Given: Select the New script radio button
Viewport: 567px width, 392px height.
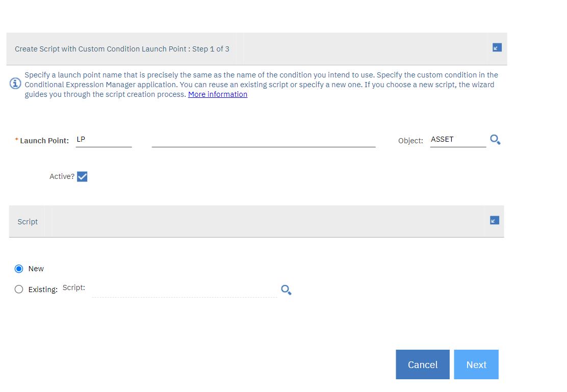Looking at the screenshot, I should pyautogui.click(x=19, y=269).
